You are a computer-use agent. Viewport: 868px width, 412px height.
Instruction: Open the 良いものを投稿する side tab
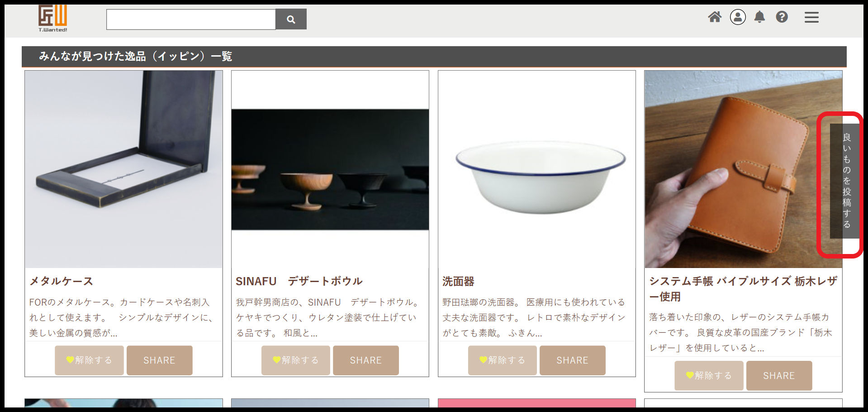click(x=844, y=181)
